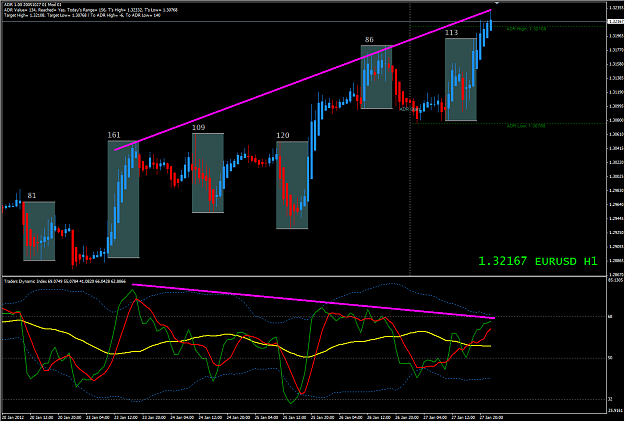
Task: Click the yellow line in the TDI window
Action: (x=246, y=337)
